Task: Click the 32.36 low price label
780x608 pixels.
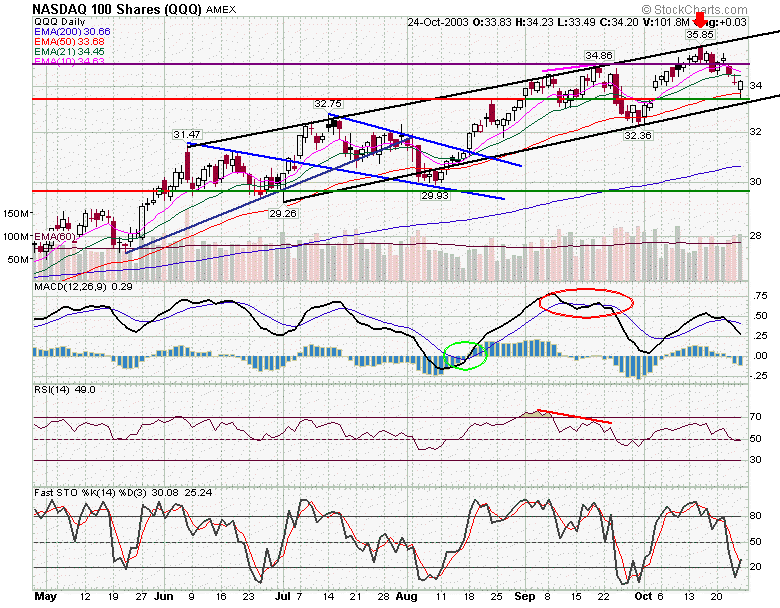Action: 638,135
